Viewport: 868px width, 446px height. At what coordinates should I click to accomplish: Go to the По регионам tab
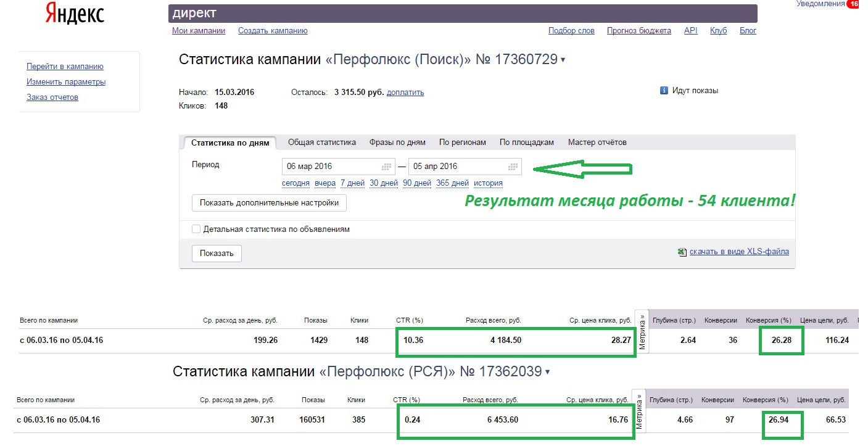[x=463, y=142]
